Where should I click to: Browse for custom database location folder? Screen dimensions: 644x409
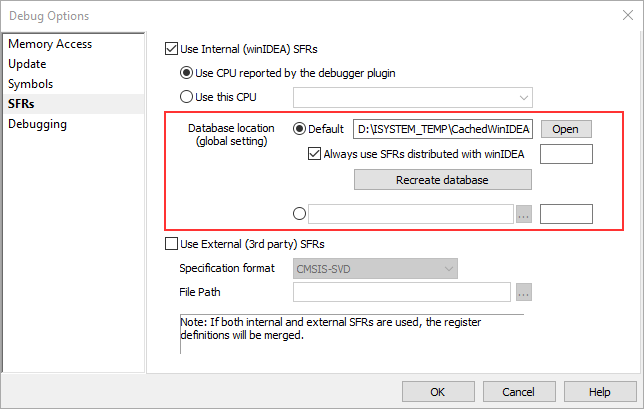524,213
